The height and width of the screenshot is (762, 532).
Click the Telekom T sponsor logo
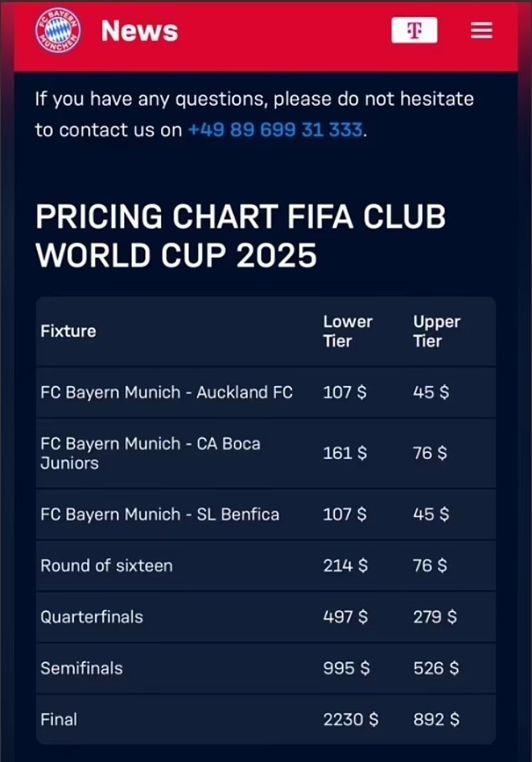414,30
